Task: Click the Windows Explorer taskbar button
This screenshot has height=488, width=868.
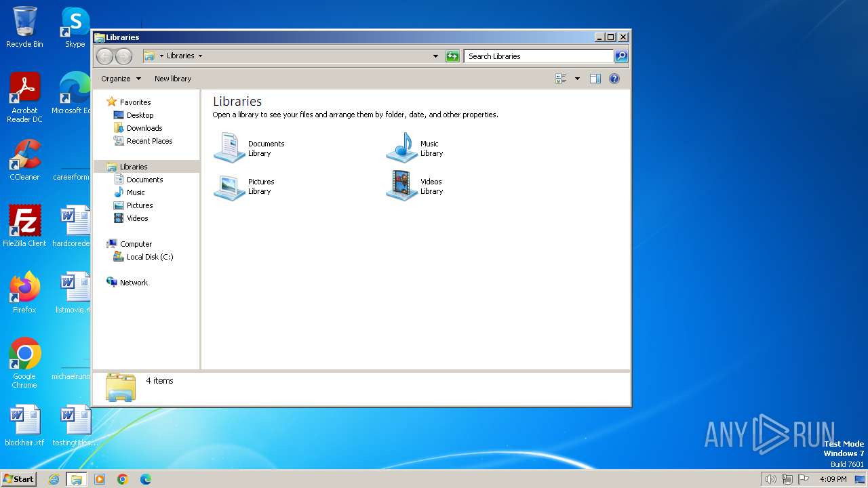Action: tap(77, 479)
